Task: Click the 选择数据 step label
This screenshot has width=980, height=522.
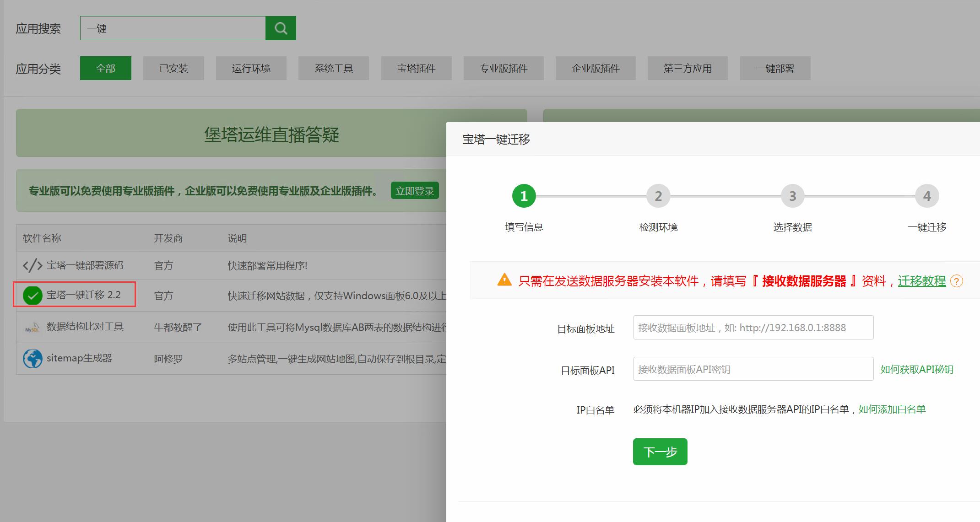Action: (793, 227)
